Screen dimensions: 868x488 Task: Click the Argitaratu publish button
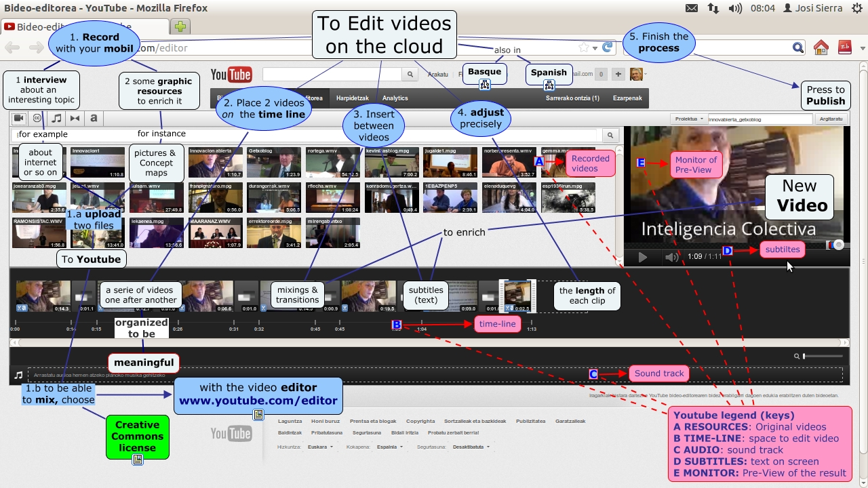831,119
